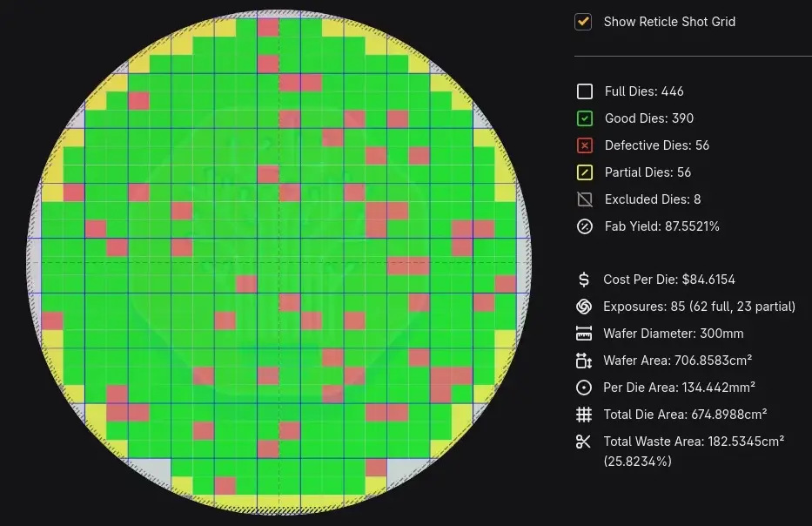
Task: Click the 'Show Reticle Shot Grid' label
Action: point(669,22)
